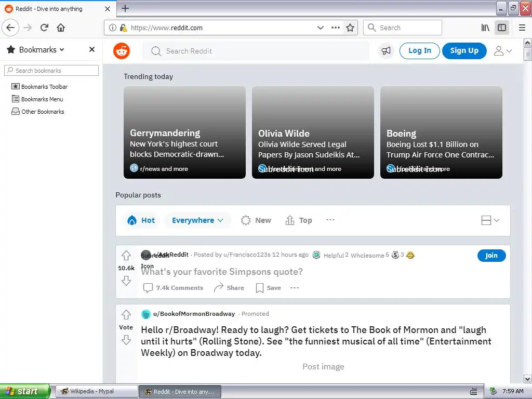Close the Bookmarks sidebar
The image size is (532, 399).
pos(91,49)
